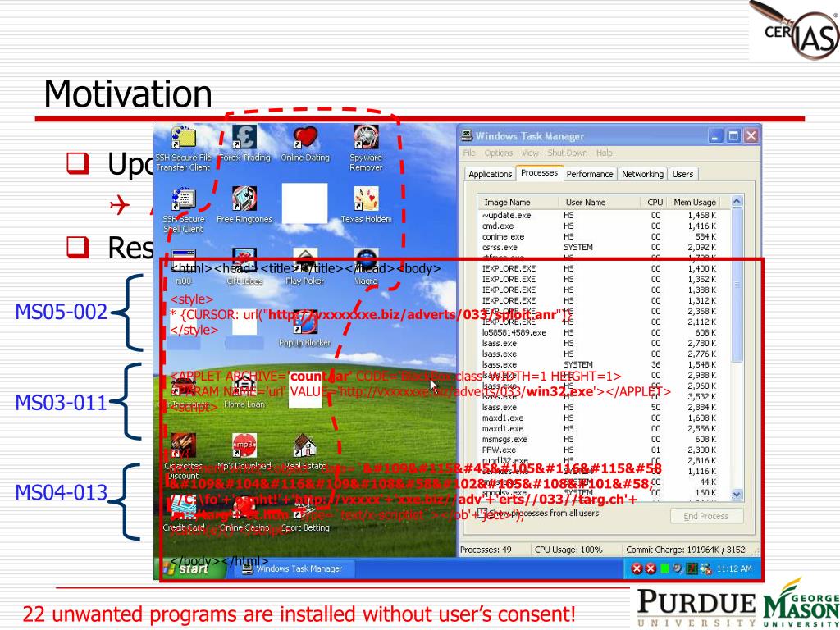Switch to the Users tab
840x630 pixels.
point(682,174)
